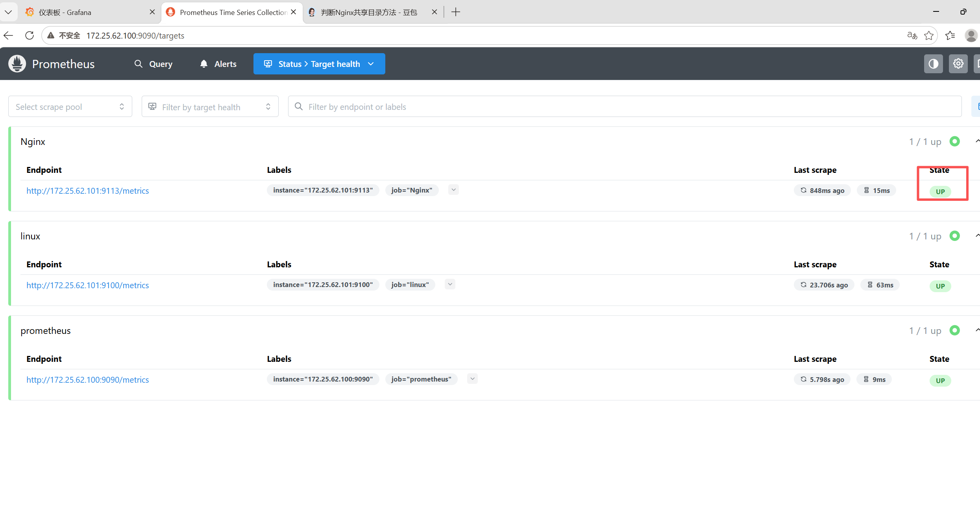
Task: Open the browser profile avatar
Action: point(971,35)
